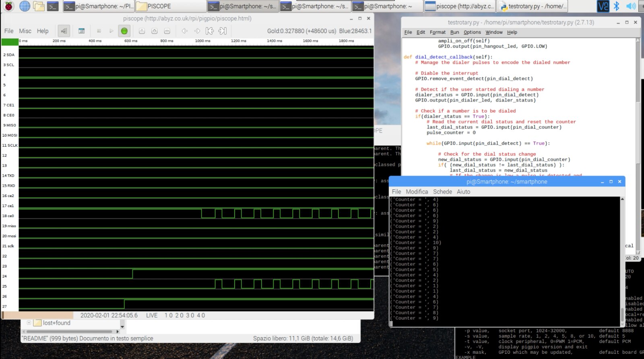
Task: Jump to start with the skip-to-beginning arrow
Action: click(x=209, y=31)
